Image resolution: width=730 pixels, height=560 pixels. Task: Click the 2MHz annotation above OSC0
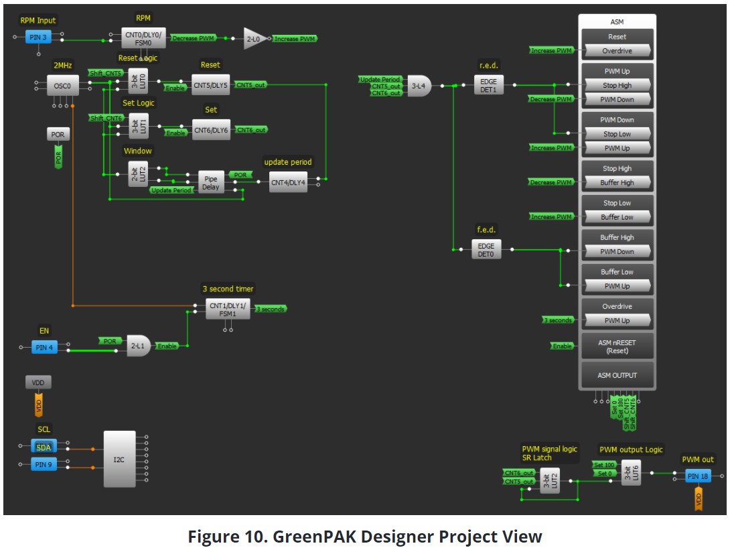point(63,65)
